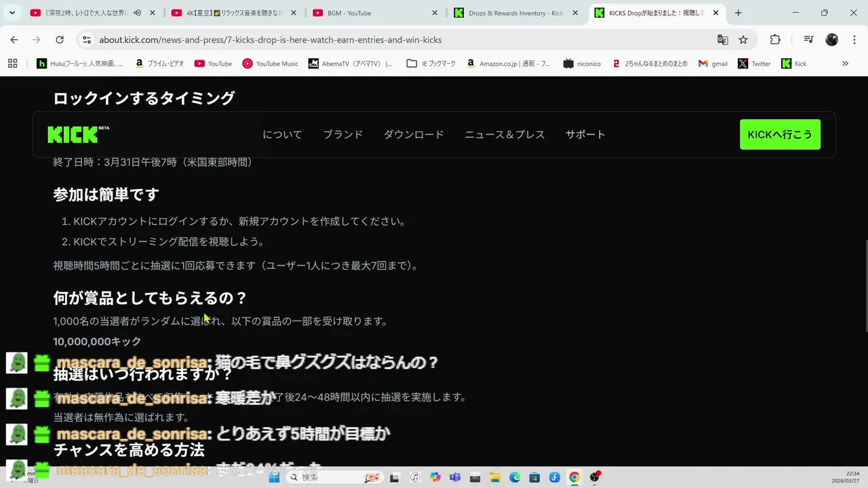Viewport: 868px width, 488px height.
Task: Close the KICKS Drop tab
Action: tap(715, 13)
